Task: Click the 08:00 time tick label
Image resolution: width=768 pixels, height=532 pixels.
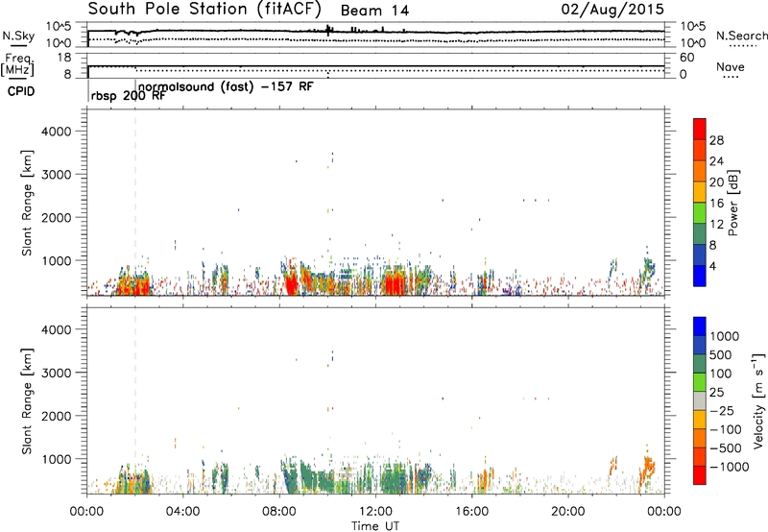Action: point(278,512)
